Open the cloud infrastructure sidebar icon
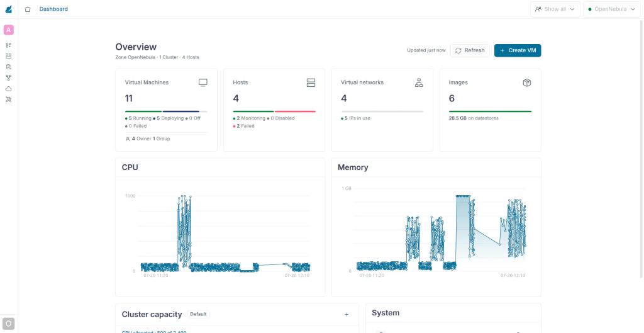Screen dimensions: 644x333 click(9, 88)
